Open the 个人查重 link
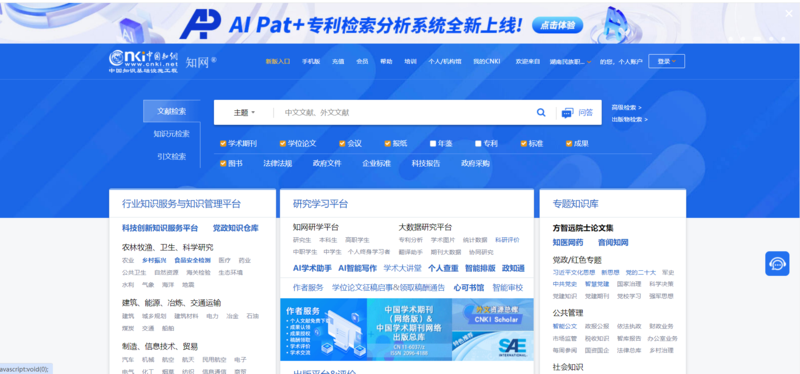This screenshot has height=374, width=800. point(443,268)
